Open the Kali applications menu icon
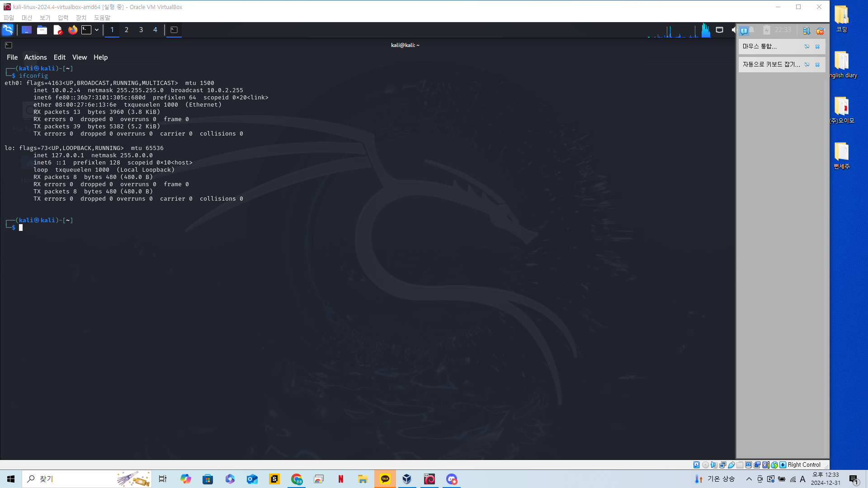Screen dimensions: 868x488 pos(8,30)
